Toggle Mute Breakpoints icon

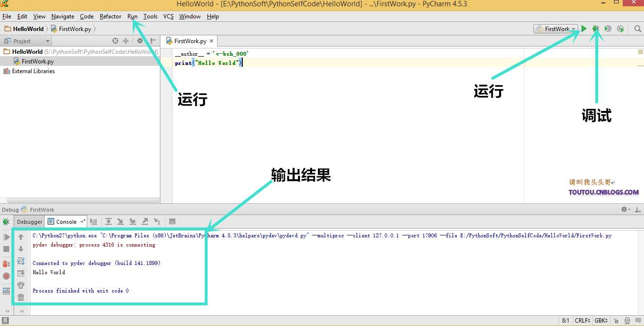click(x=6, y=276)
